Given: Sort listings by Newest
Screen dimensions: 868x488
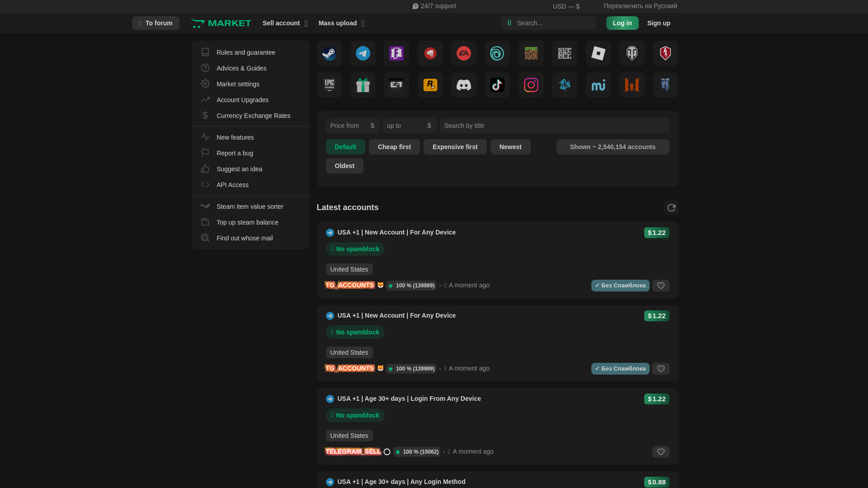Looking at the screenshot, I should (510, 147).
